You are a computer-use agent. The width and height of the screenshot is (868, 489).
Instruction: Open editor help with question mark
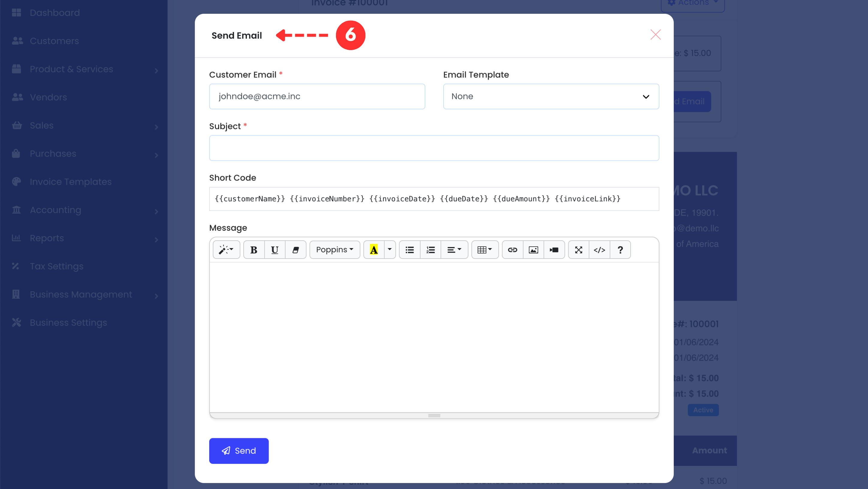[x=620, y=250]
